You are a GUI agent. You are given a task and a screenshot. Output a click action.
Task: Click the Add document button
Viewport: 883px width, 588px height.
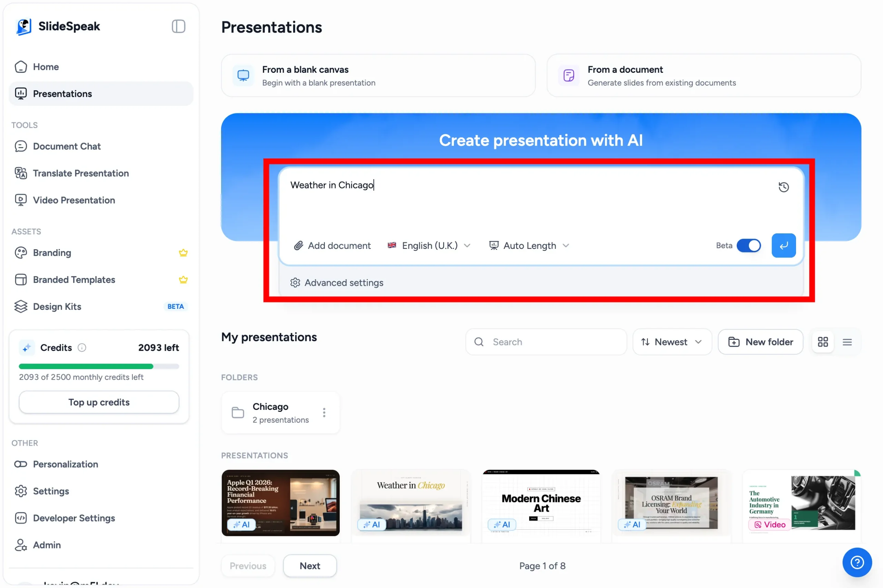click(332, 246)
